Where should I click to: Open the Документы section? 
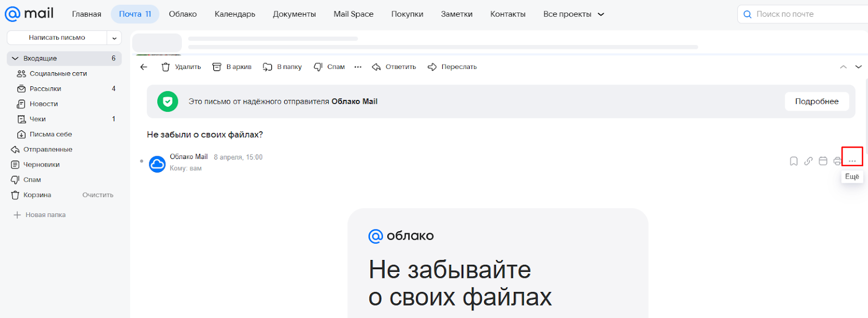(x=295, y=14)
